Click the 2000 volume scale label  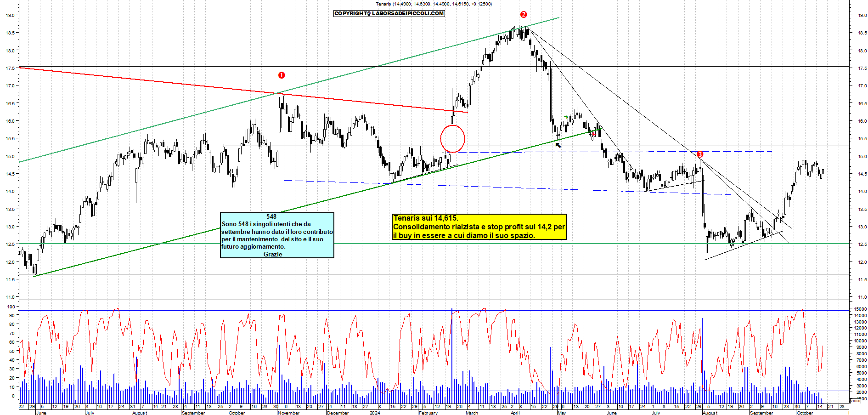861,392
